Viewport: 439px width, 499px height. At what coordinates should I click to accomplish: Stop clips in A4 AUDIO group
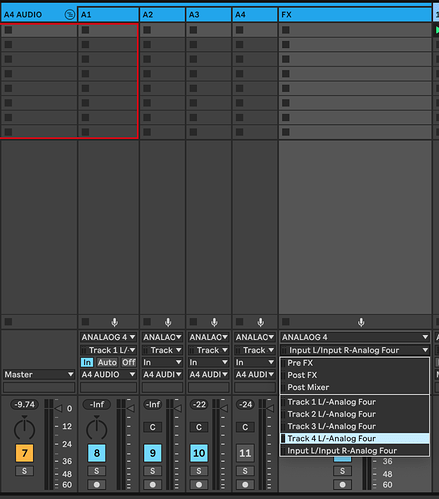8,322
